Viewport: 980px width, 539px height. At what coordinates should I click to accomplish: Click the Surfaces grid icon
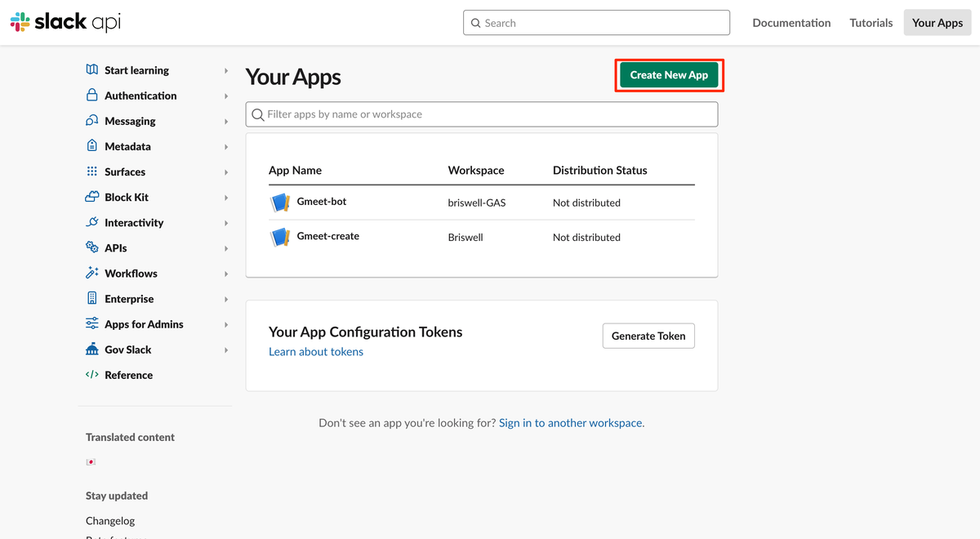pyautogui.click(x=91, y=171)
